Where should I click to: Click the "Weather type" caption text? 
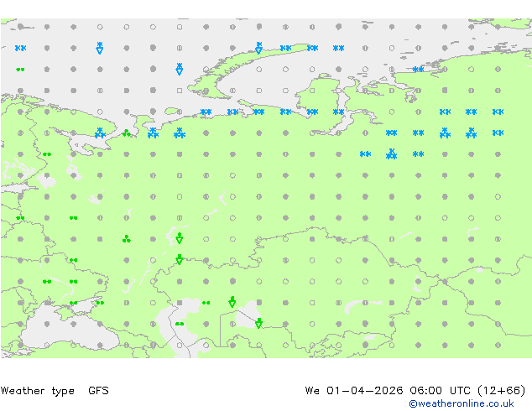38,391
